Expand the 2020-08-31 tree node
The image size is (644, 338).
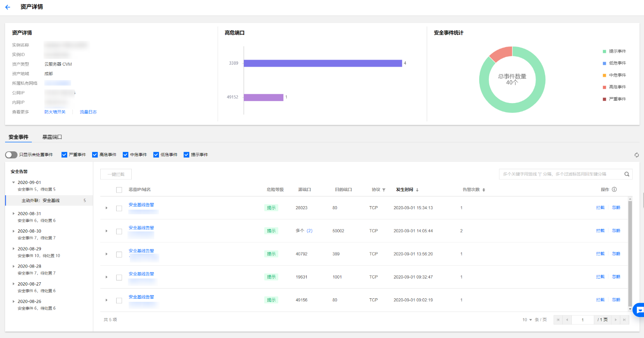coord(14,214)
